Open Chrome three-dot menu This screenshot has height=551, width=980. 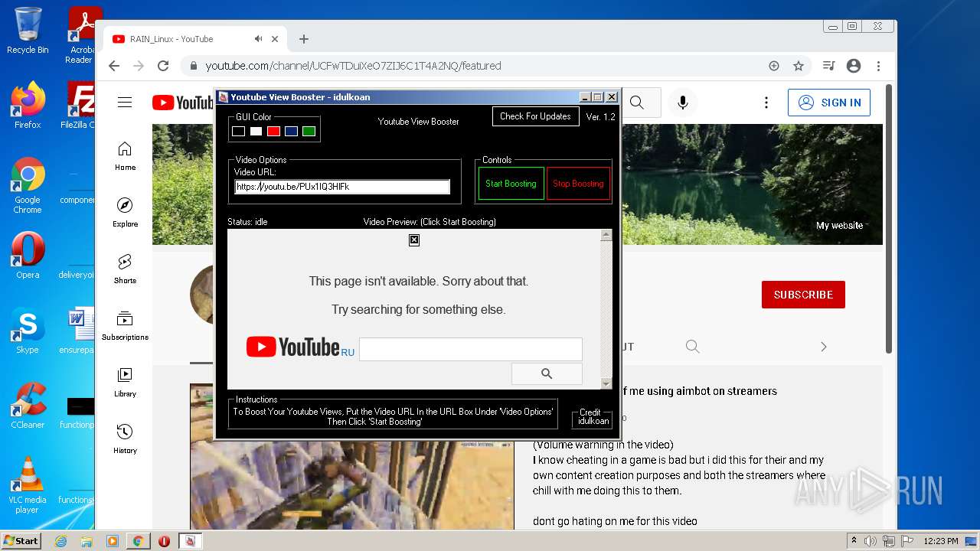coord(879,66)
